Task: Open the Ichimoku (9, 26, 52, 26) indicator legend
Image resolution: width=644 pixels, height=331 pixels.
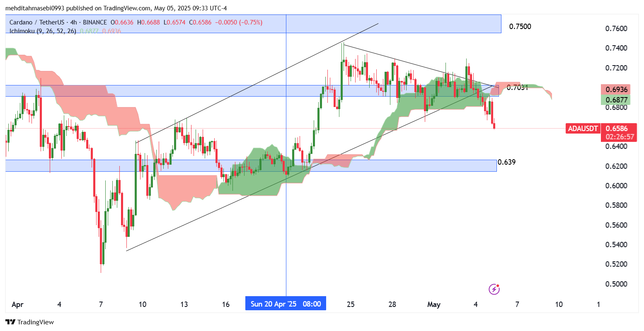Action: click(x=43, y=31)
